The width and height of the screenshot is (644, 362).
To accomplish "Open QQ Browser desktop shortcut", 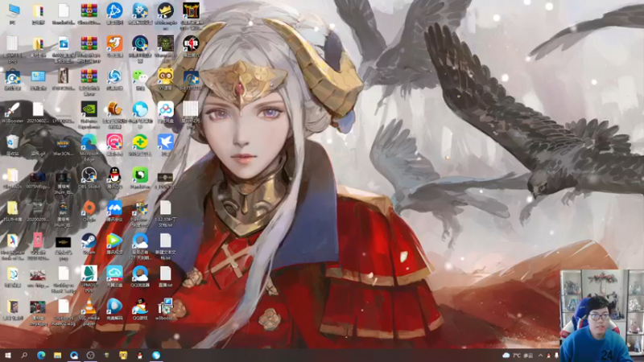I will point(140,274).
